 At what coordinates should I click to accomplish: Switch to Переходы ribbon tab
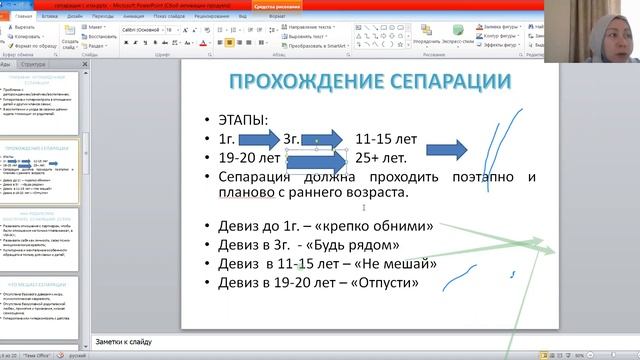pyautogui.click(x=102, y=16)
